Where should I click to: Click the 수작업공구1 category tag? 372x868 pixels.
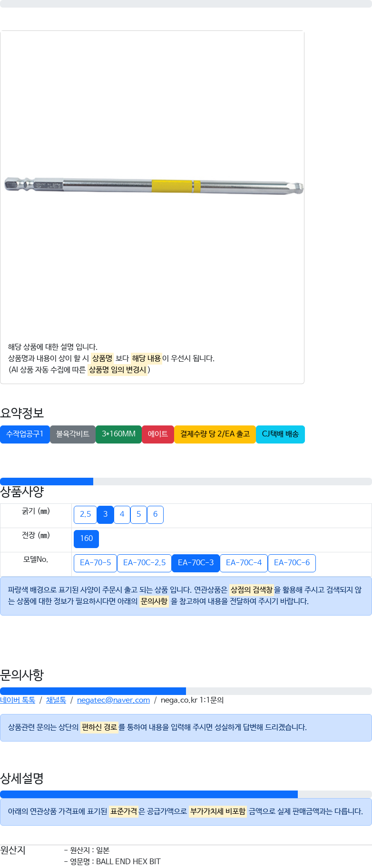tap(25, 434)
